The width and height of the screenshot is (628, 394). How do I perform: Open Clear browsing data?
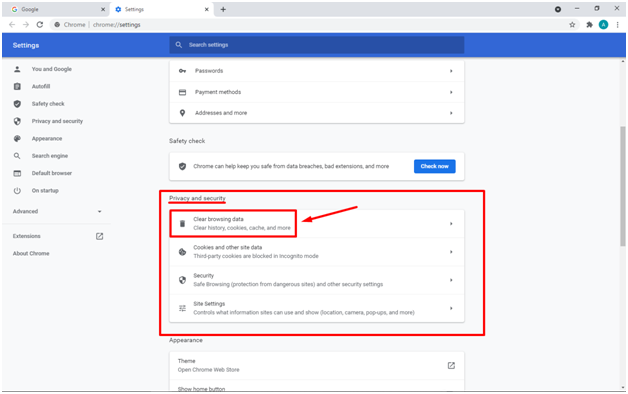316,223
